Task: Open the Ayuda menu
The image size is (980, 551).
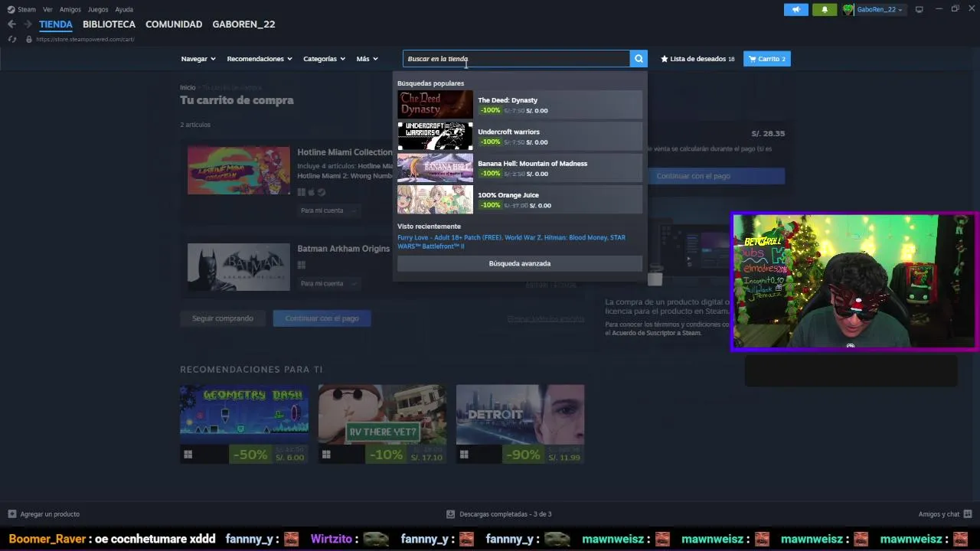Action: point(124,9)
